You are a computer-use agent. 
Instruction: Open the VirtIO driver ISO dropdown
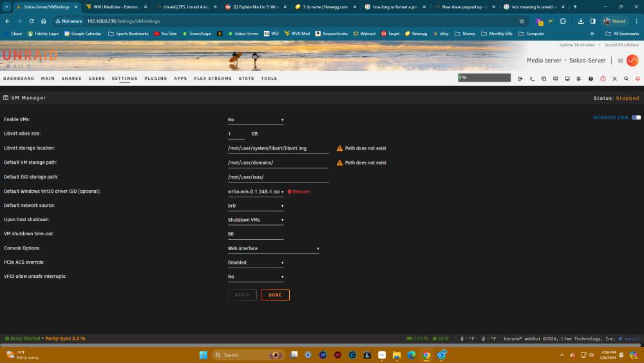[256, 191]
